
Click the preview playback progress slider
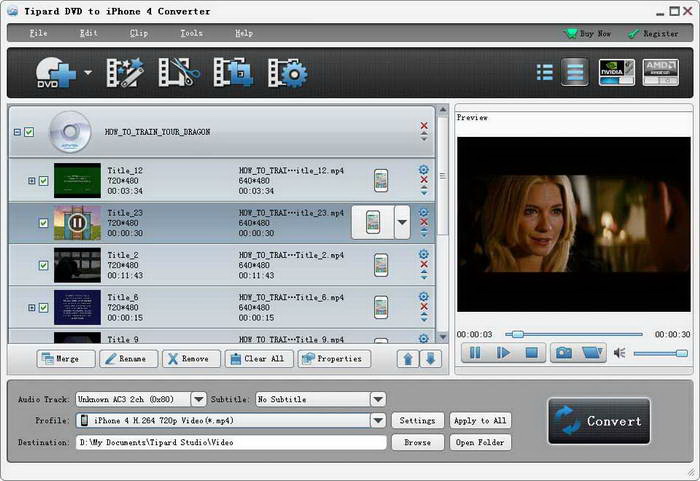pos(575,334)
